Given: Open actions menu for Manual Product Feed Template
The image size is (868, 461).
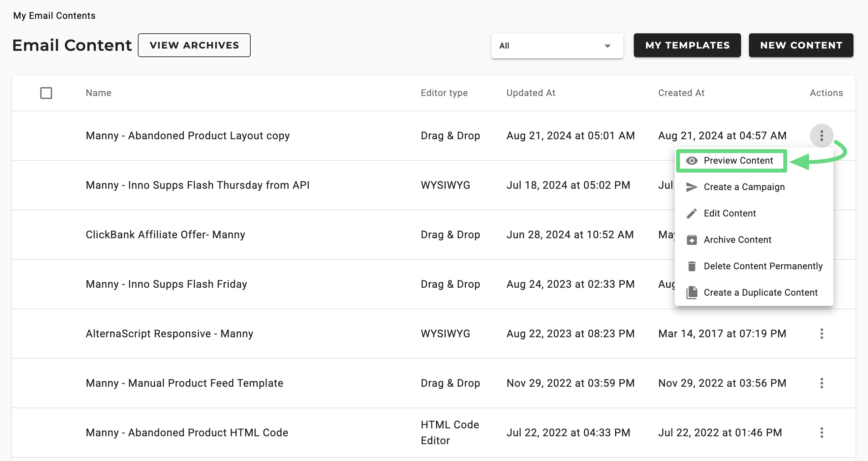Looking at the screenshot, I should tap(821, 383).
